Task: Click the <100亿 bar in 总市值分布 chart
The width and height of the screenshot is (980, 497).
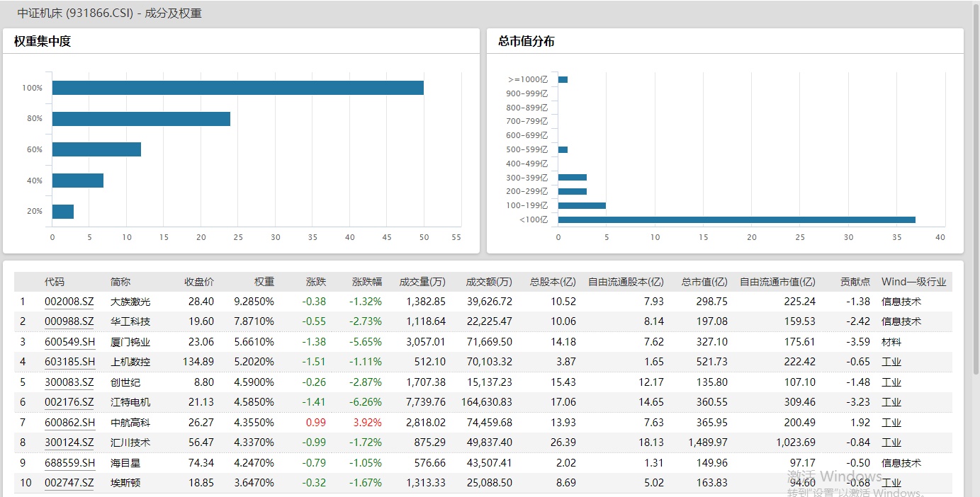Action: (x=736, y=219)
